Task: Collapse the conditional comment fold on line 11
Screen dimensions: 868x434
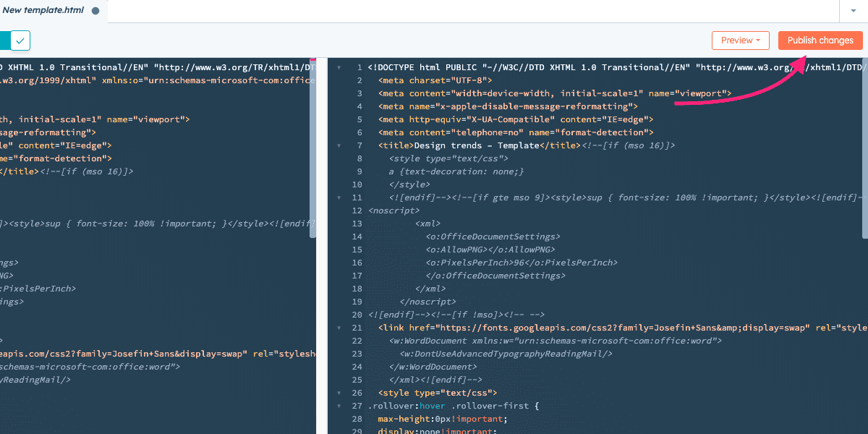Action: click(339, 197)
